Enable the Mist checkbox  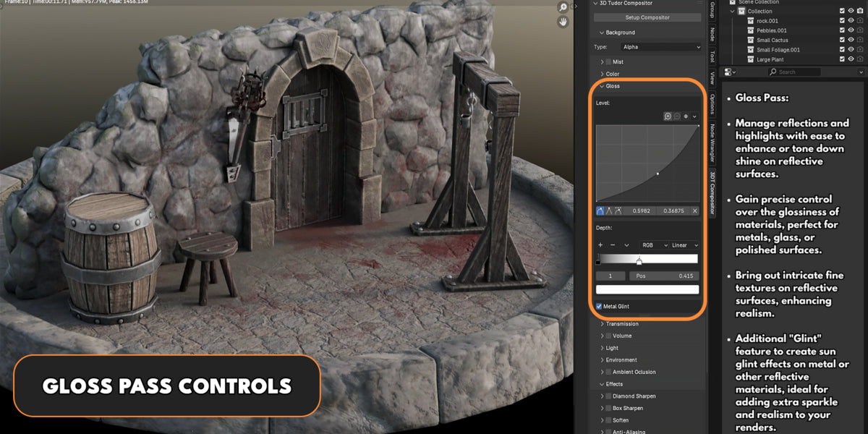608,62
